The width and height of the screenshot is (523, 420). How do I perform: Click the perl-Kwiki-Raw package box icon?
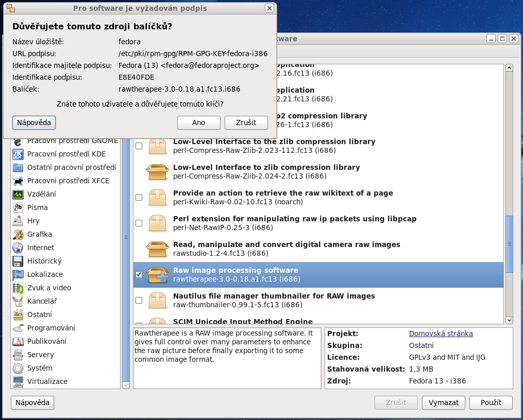click(x=158, y=198)
